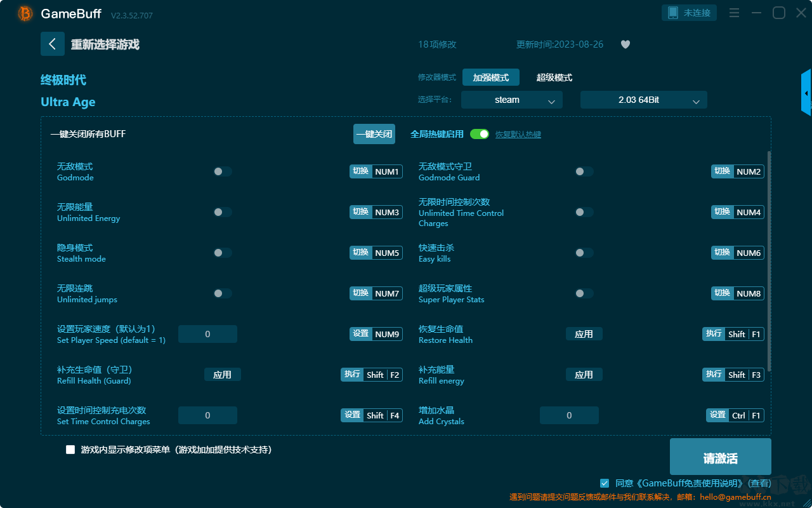The image size is (812, 508).
Task: Click the 请激活 activate button
Action: click(721, 457)
